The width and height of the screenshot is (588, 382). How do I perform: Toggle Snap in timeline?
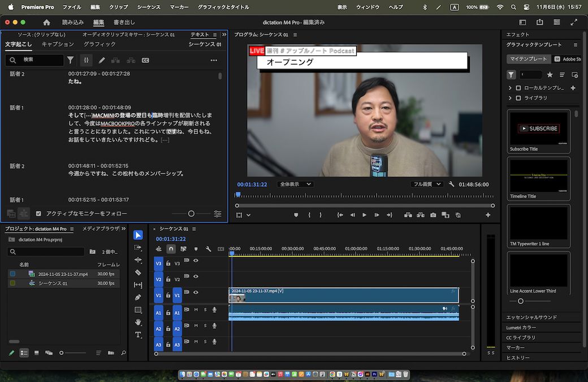pos(171,249)
